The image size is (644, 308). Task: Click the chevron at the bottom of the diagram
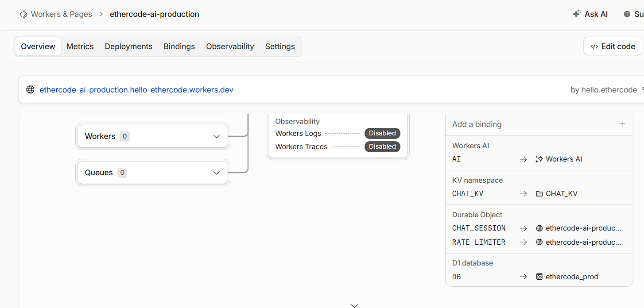(354, 305)
